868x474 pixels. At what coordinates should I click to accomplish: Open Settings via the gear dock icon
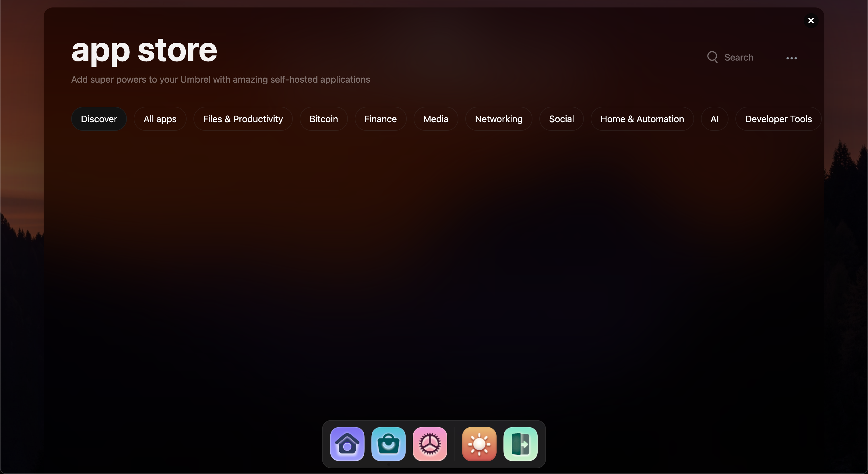coord(430,444)
